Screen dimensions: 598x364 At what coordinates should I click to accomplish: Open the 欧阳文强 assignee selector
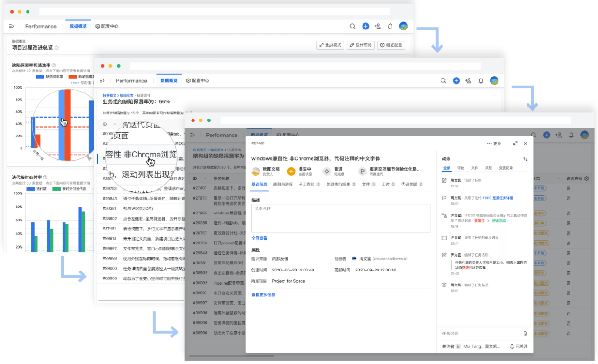point(266,171)
